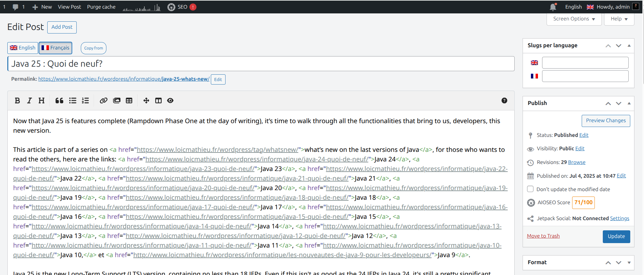Click the red SEO alert badge
The image size is (644, 275).
193,7
